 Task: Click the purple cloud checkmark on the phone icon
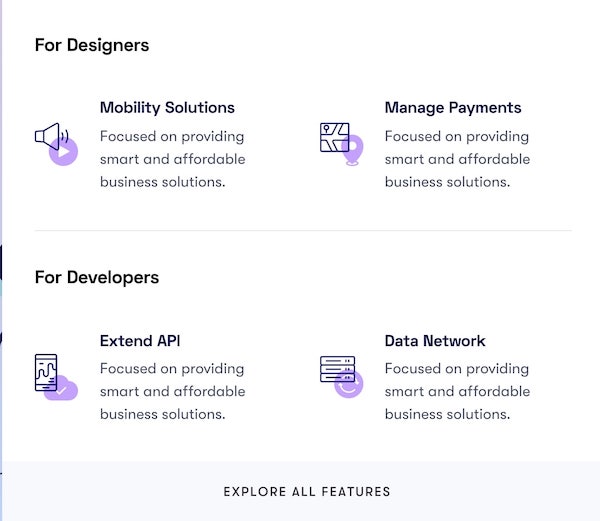[x=62, y=389]
